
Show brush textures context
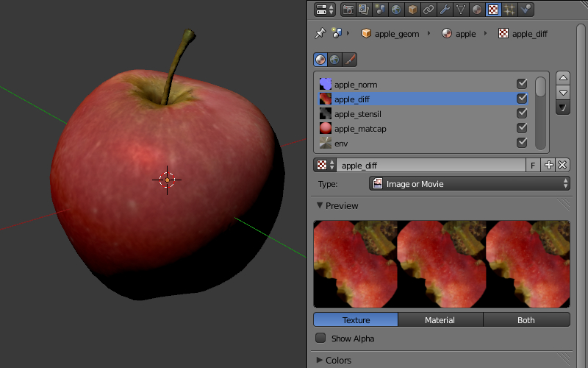[x=349, y=60]
